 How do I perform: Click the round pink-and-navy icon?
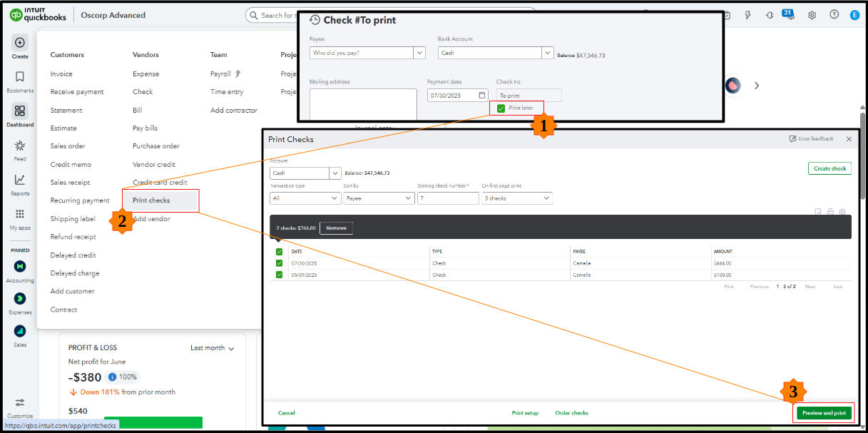[732, 85]
